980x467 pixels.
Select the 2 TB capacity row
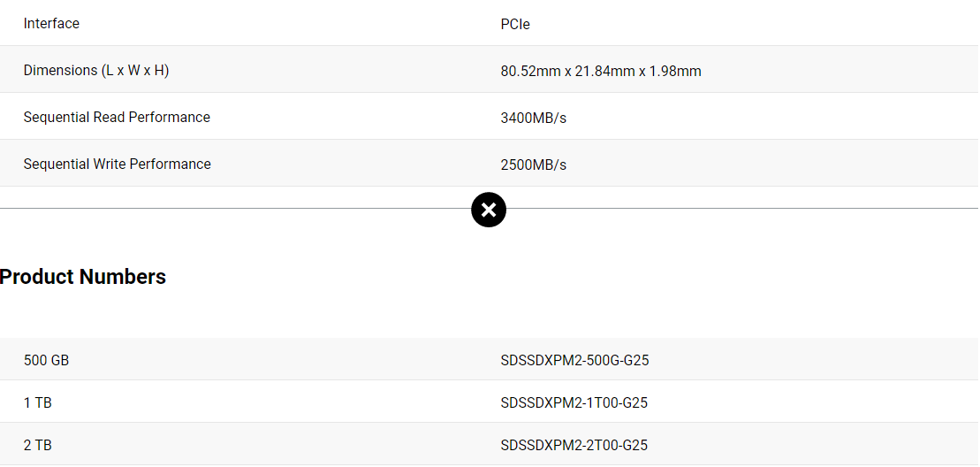(37, 446)
